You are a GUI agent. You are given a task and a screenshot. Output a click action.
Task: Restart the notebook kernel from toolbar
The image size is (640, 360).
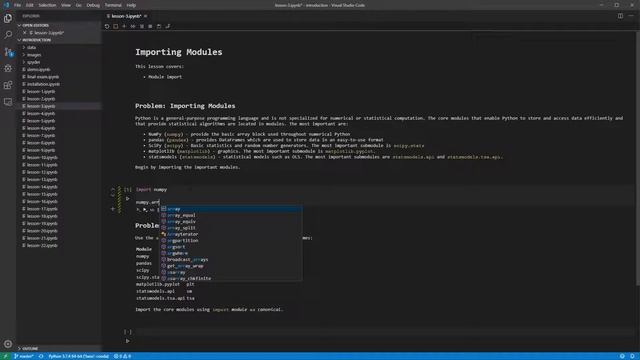(x=107, y=26)
